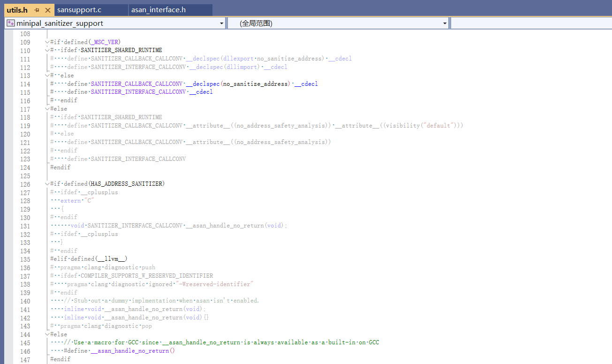The height and width of the screenshot is (364, 612).
Task: Click line number 131 in the margin
Action: coord(25,225)
